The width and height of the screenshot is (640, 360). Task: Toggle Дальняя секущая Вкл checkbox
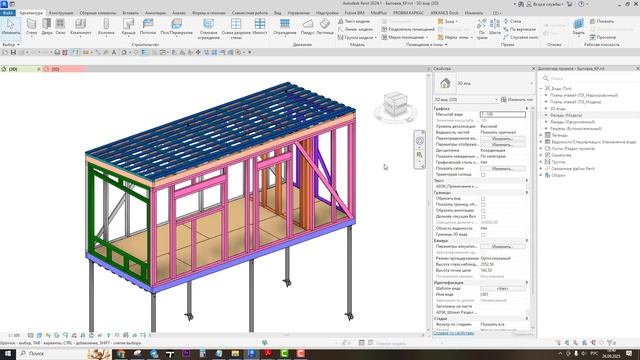click(x=483, y=217)
